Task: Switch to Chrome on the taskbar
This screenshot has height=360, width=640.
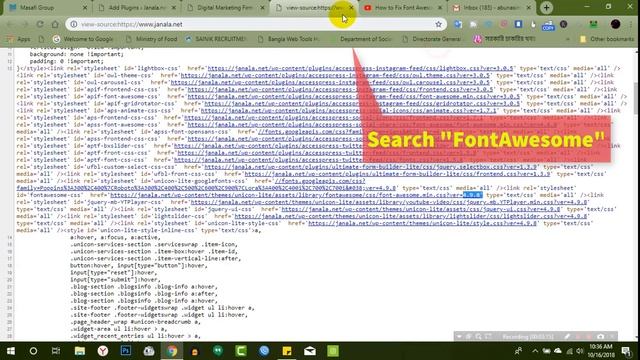Action: pyautogui.click(x=172, y=351)
